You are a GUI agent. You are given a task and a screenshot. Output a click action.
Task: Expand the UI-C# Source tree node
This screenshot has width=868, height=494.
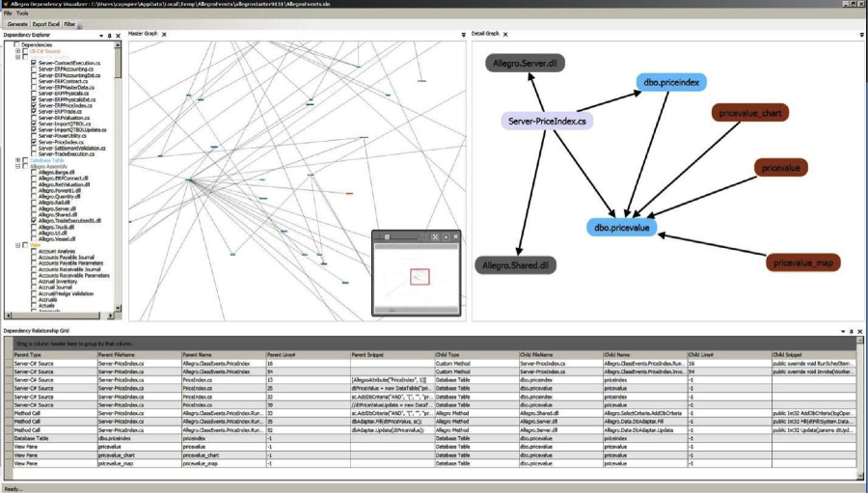pyautogui.click(x=17, y=51)
